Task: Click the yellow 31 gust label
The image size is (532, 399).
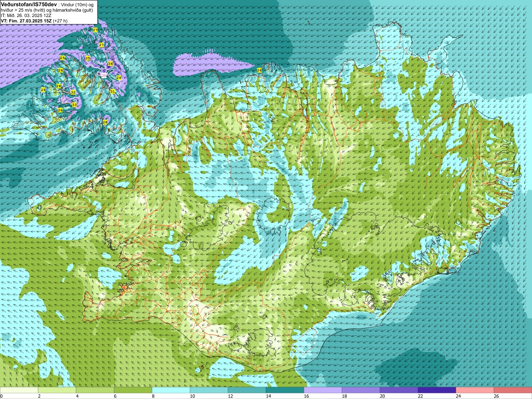Action: click(113, 91)
